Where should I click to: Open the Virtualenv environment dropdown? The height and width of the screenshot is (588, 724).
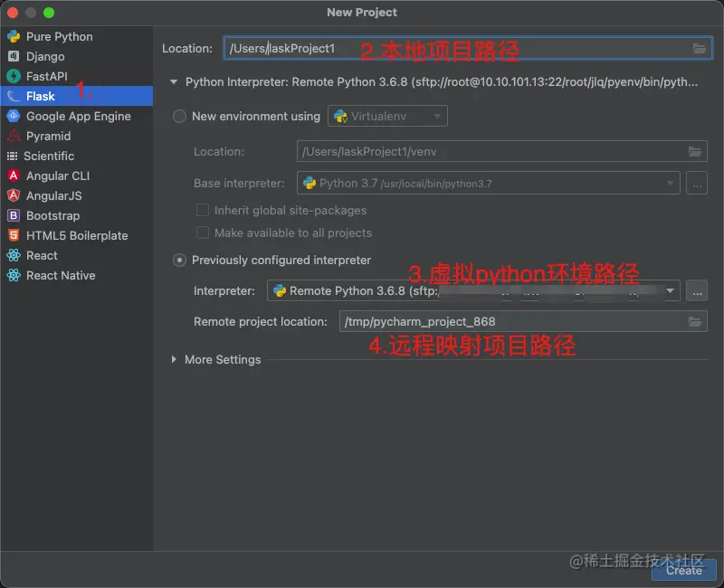coord(387,116)
